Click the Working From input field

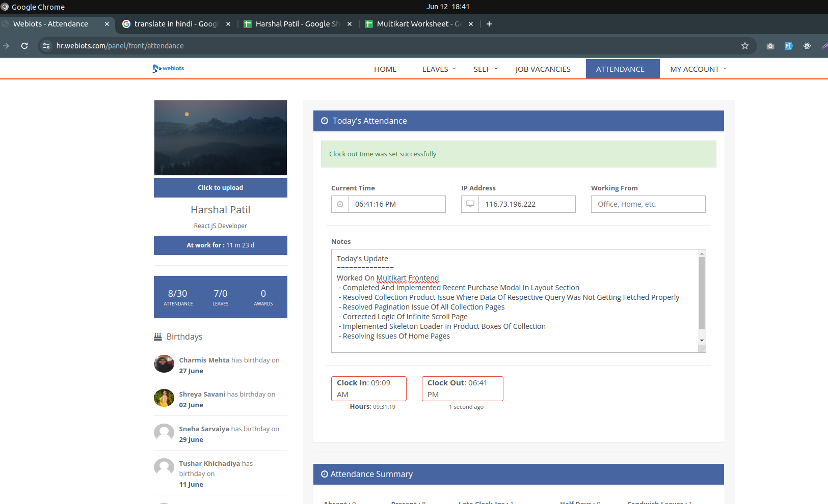[x=648, y=204]
